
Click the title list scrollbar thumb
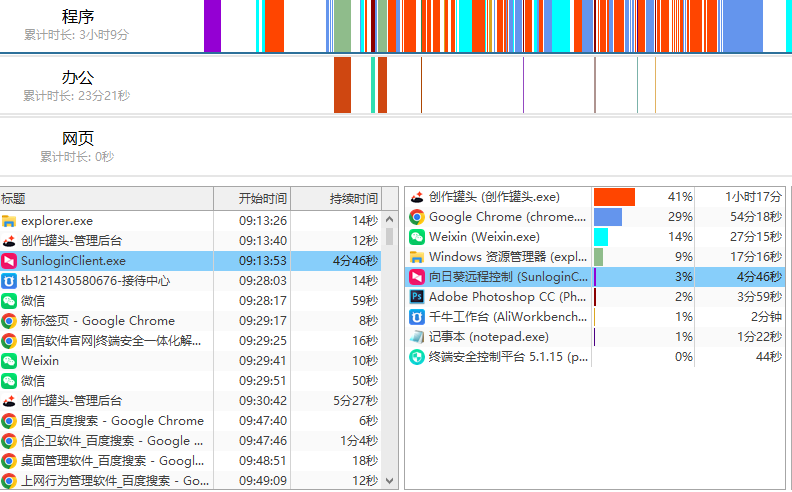click(x=389, y=236)
